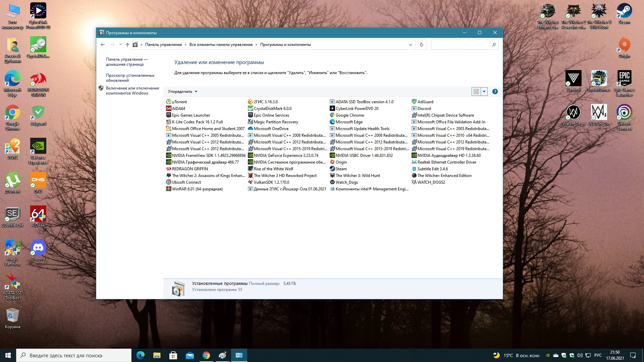Expand chevron after Все элементы панели управления
This screenshot has height=362, width=644.
256,45
